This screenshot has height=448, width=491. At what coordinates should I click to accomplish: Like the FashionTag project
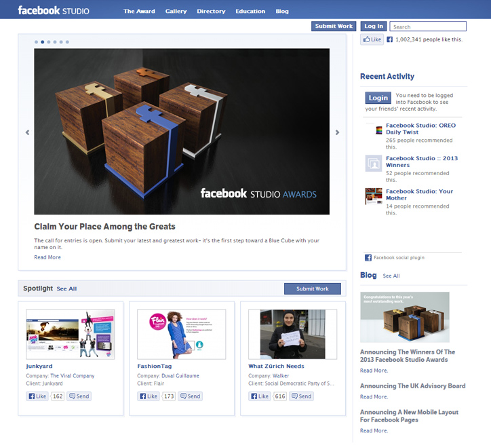point(149,396)
